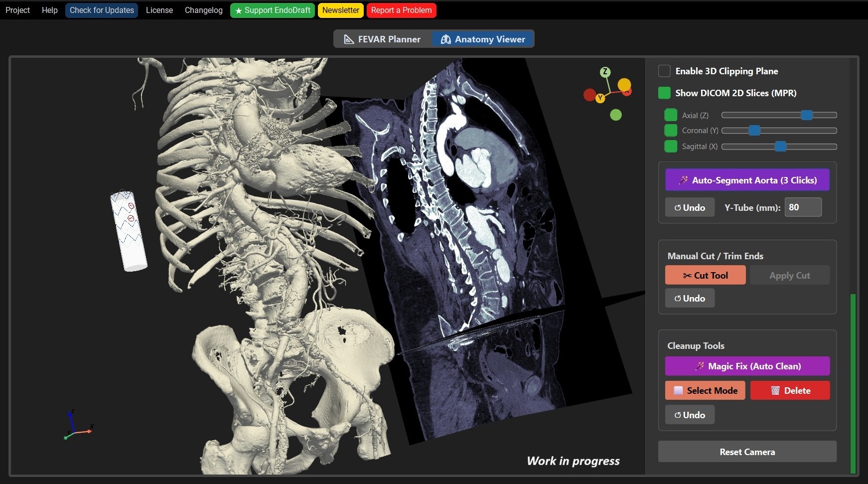Click the yellow Y axis gizmo handle
This screenshot has width=868, height=484.
tap(600, 98)
